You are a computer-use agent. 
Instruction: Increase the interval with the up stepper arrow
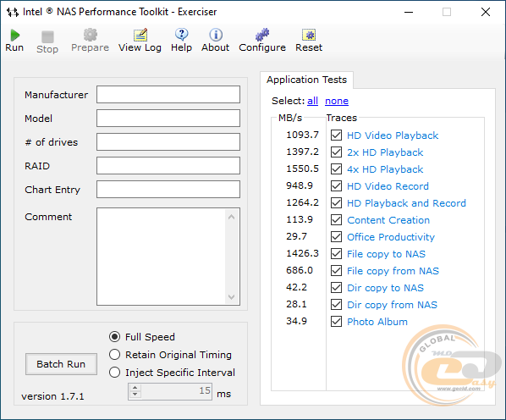pos(135,388)
